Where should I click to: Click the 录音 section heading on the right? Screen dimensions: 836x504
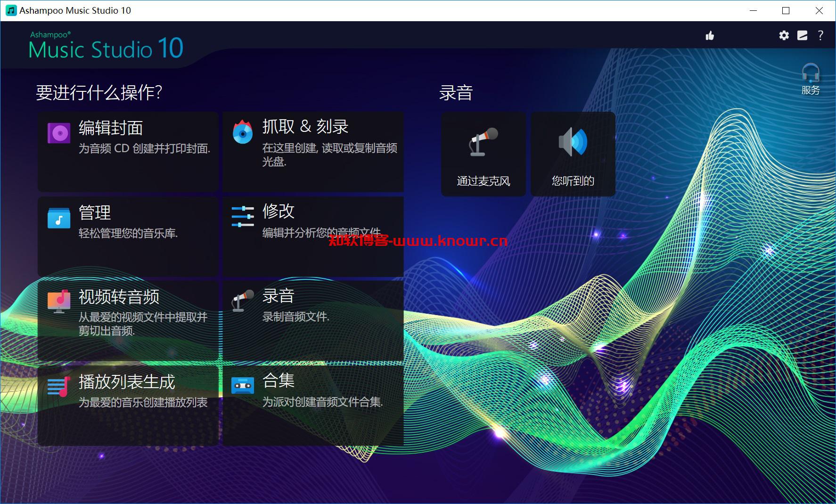(456, 92)
